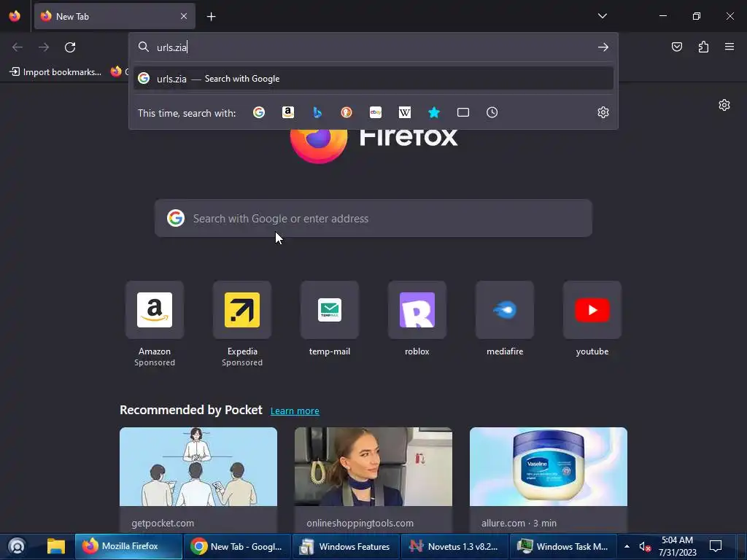Open the getpocket.com recommended story
The height and width of the screenshot is (560, 747).
point(198,480)
